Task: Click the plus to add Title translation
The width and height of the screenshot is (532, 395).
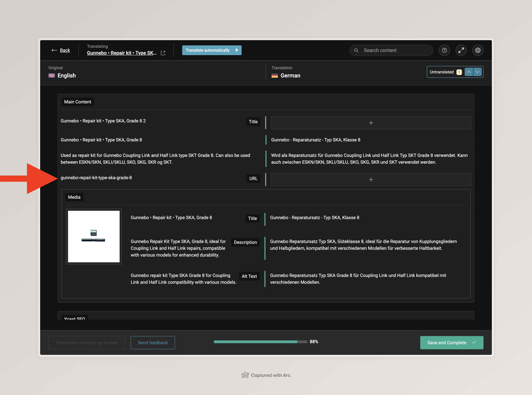Action: [371, 123]
